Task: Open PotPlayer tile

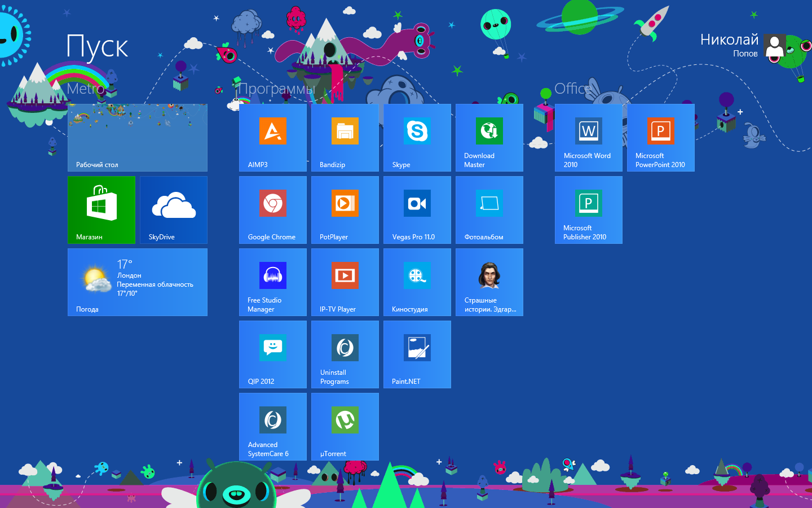Action: pyautogui.click(x=345, y=210)
